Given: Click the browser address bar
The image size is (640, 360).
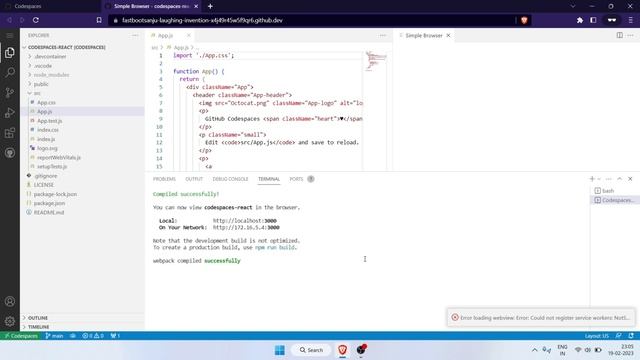Looking at the screenshot, I should (x=312, y=20).
